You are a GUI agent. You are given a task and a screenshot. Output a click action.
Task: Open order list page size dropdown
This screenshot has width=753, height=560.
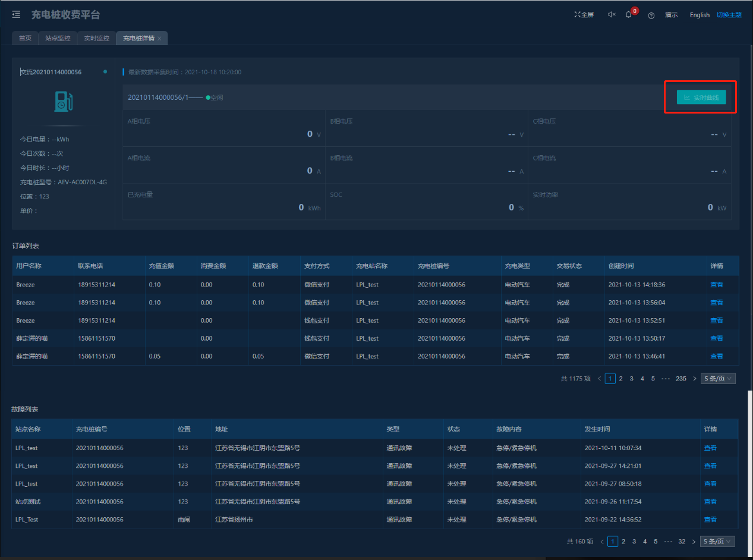(x=718, y=379)
